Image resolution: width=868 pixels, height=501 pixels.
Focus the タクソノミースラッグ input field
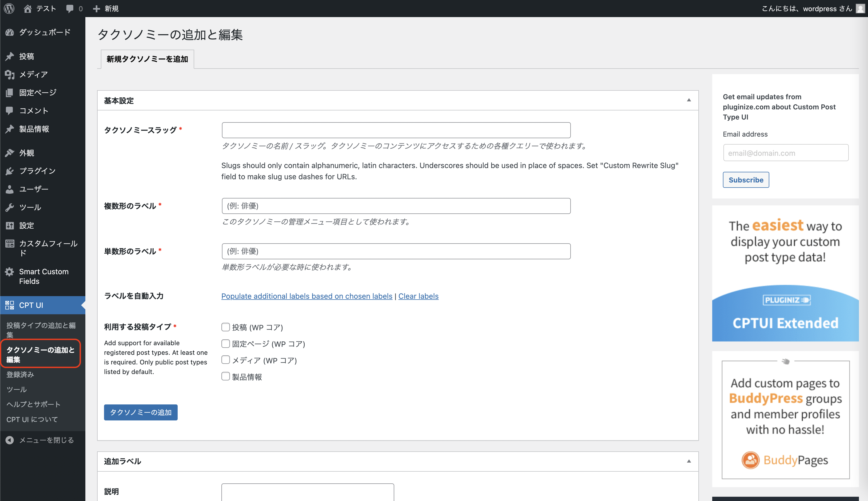396,130
